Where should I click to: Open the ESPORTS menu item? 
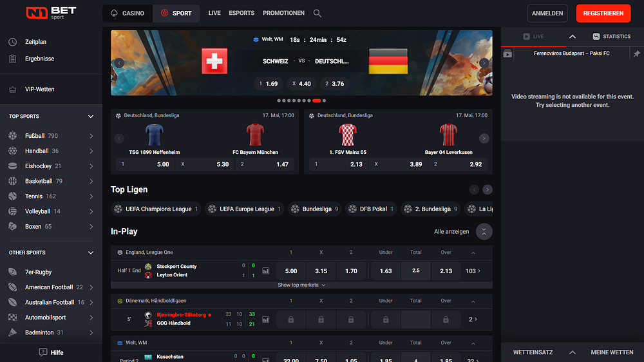point(241,13)
